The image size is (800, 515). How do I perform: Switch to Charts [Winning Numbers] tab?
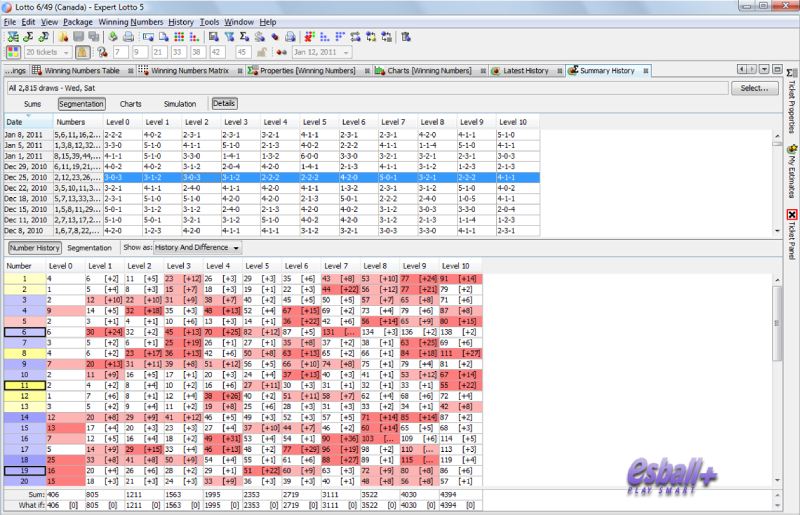[x=429, y=71]
